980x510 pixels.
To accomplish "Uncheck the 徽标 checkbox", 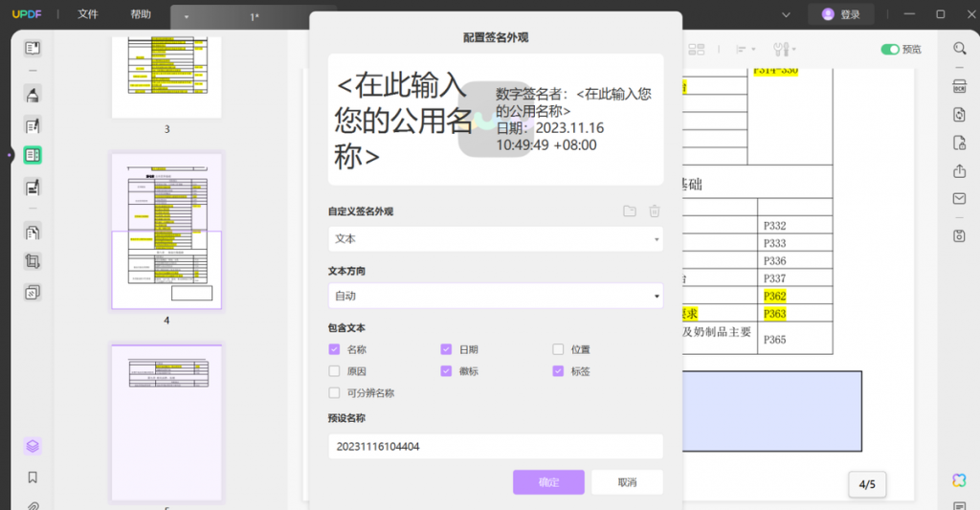I will click(446, 371).
